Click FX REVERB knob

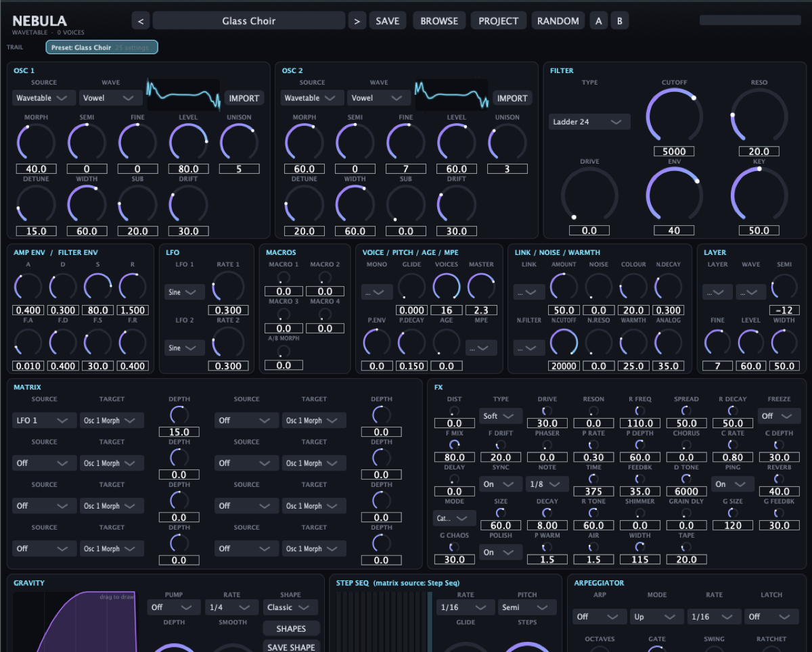tap(779, 479)
